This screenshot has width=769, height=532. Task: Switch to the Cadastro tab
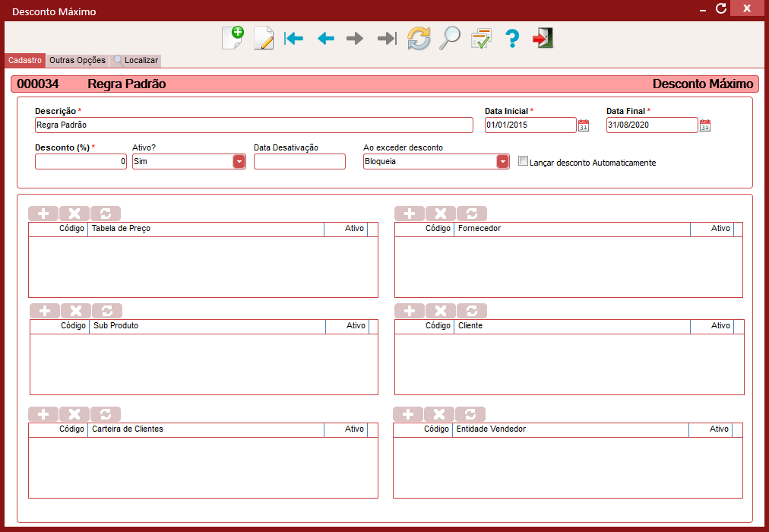(x=25, y=60)
